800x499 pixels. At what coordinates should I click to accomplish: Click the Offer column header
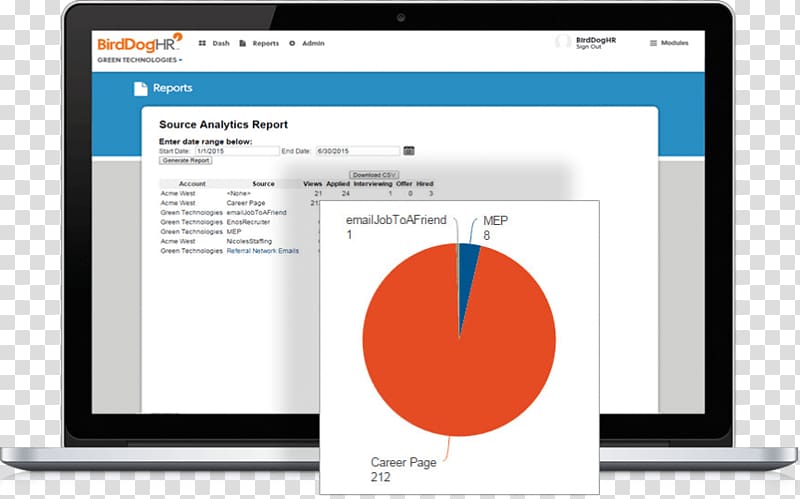404,184
